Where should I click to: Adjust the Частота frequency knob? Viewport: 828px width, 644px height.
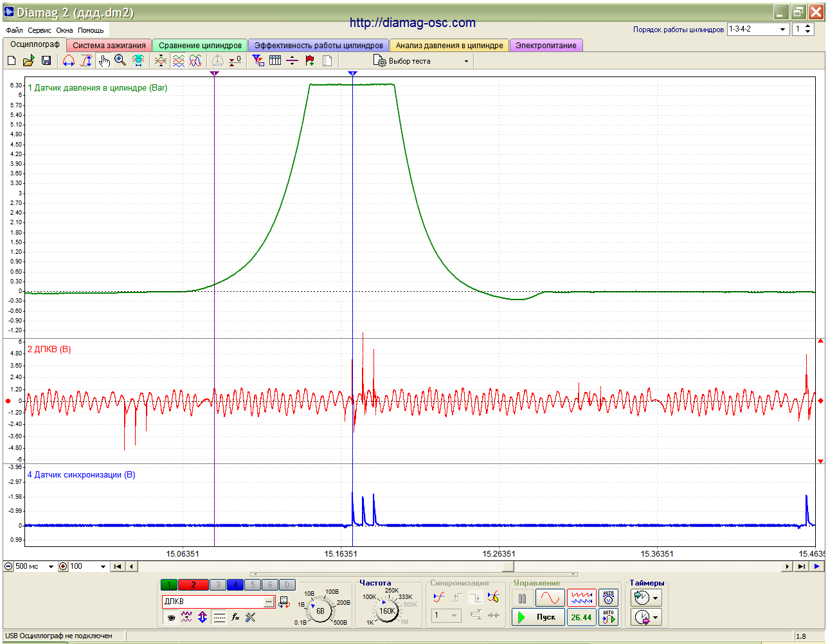pos(387,611)
